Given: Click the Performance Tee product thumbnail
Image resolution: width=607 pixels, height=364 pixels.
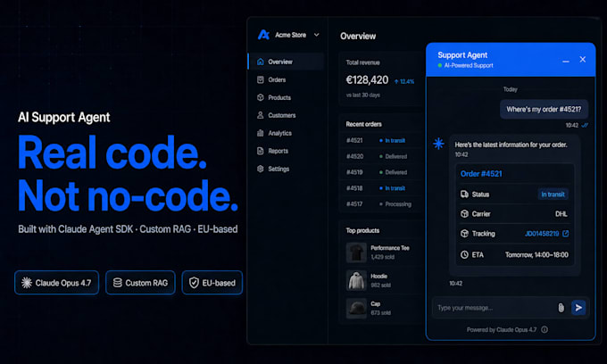Looking at the screenshot, I should pos(356,252).
